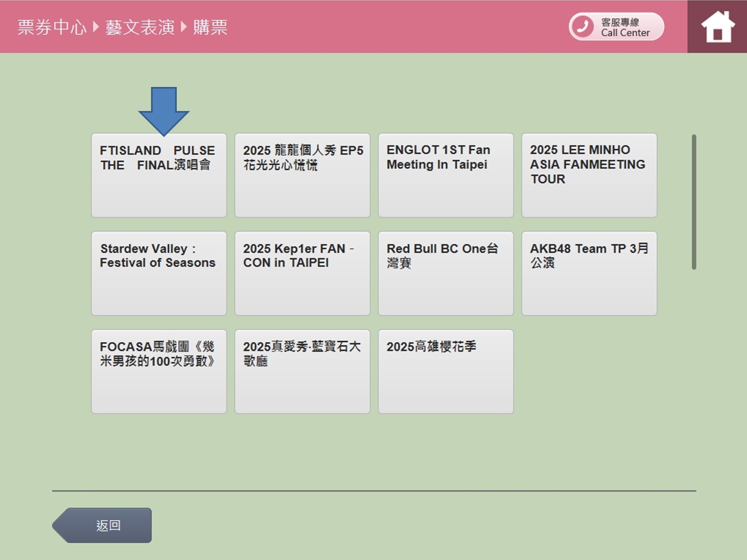Select 2025 LEE MINHO ASIA FANMEETING TOUR
Image resolution: width=747 pixels, height=560 pixels.
point(589,175)
